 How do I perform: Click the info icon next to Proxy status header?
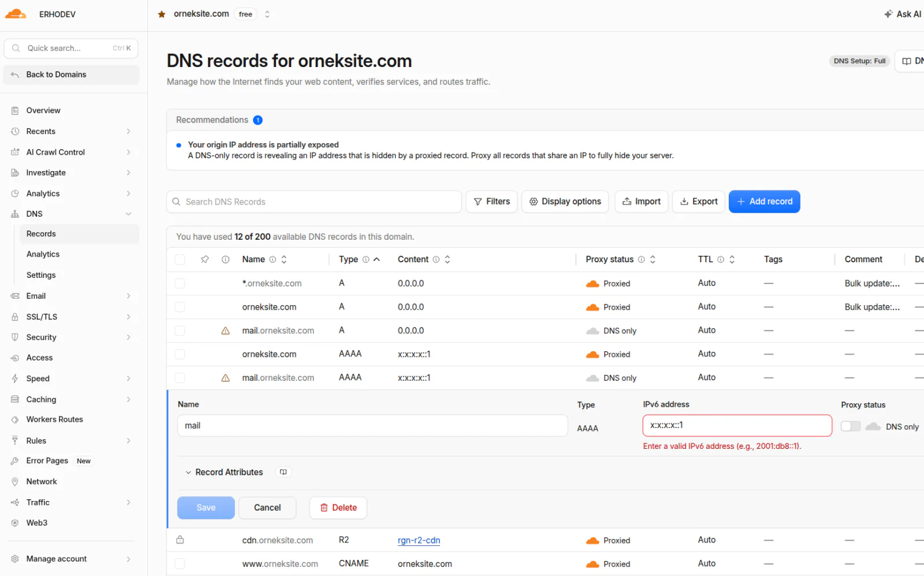pos(641,259)
